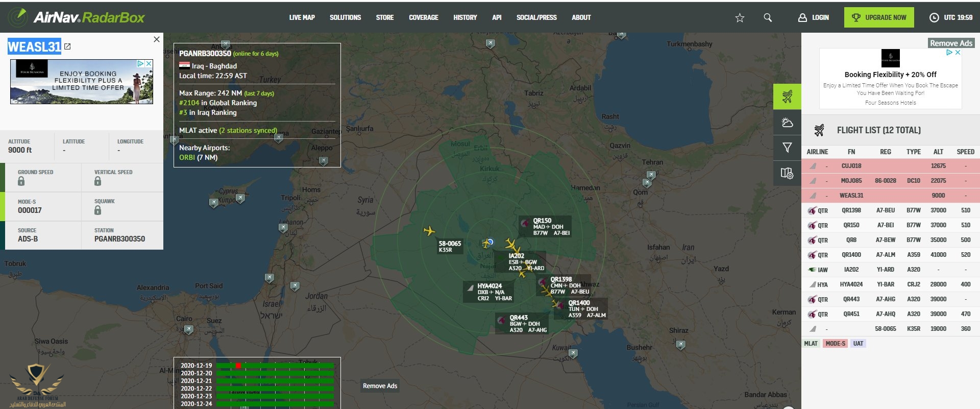The height and width of the screenshot is (409, 980).
Task: Click the QR443 map label
Action: pyautogui.click(x=522, y=324)
